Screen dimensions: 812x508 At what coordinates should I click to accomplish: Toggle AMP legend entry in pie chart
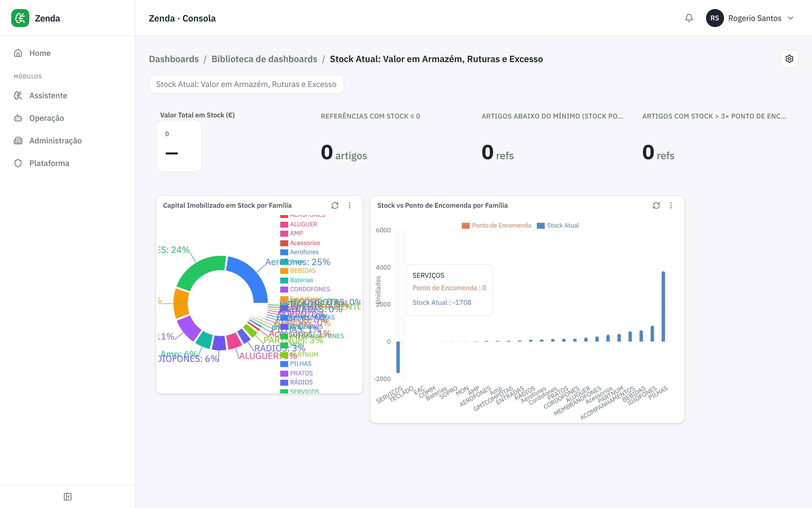(292, 233)
